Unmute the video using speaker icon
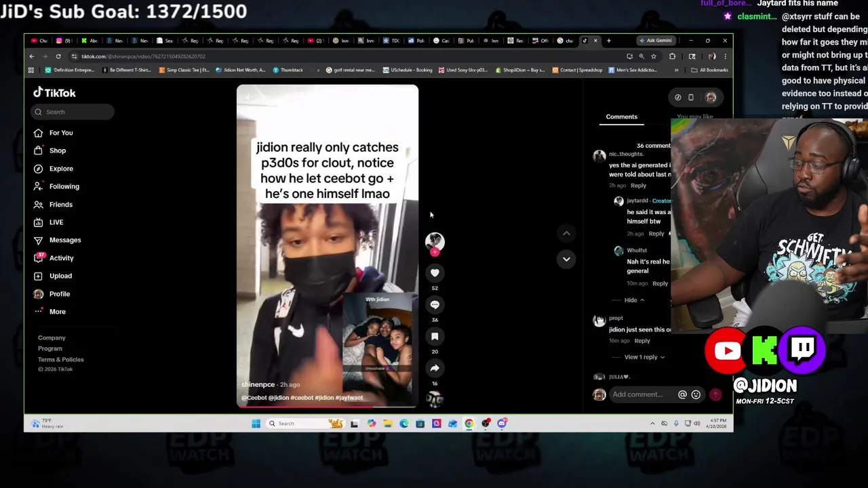Image resolution: width=868 pixels, height=488 pixels. [249, 98]
